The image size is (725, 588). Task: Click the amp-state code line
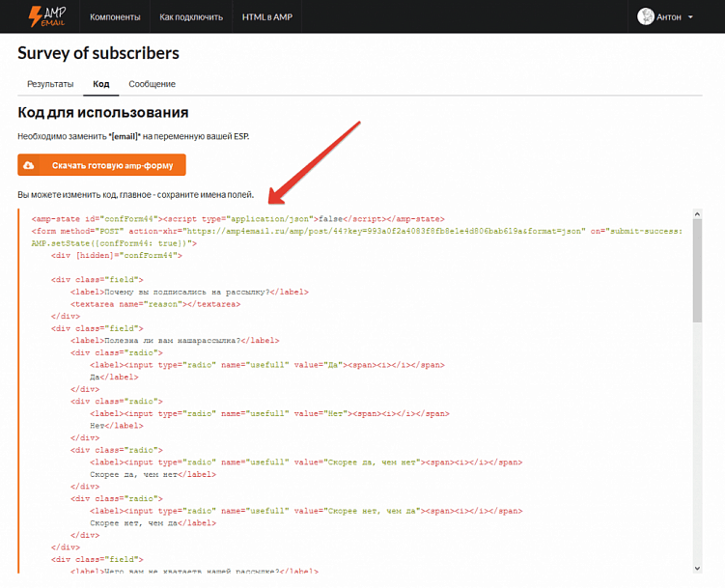click(237, 219)
